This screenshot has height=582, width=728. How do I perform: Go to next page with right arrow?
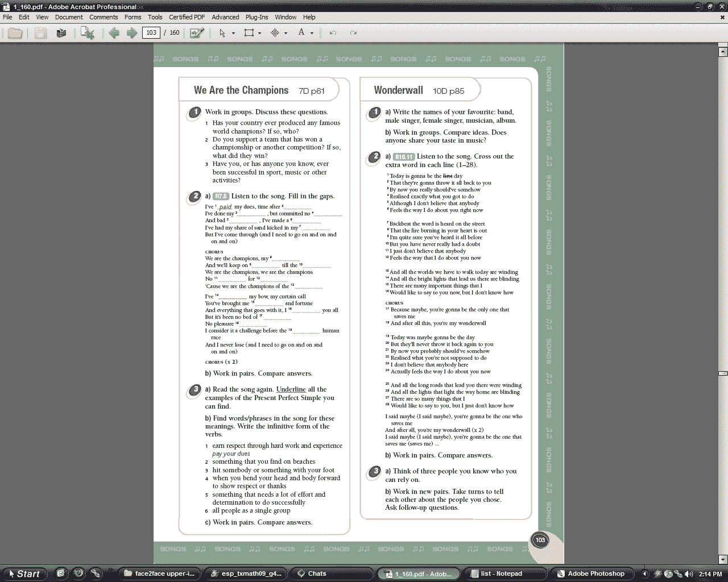131,33
